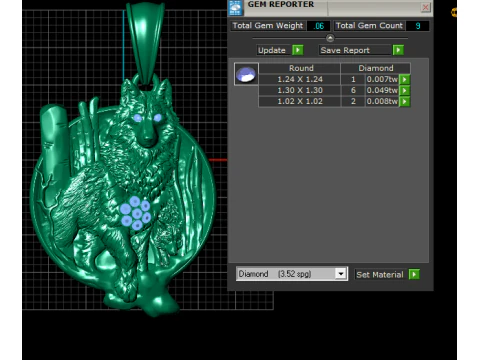Viewport: 480px width, 360px height.
Task: Click the green arrow next to Set Material
Action: pyautogui.click(x=414, y=274)
